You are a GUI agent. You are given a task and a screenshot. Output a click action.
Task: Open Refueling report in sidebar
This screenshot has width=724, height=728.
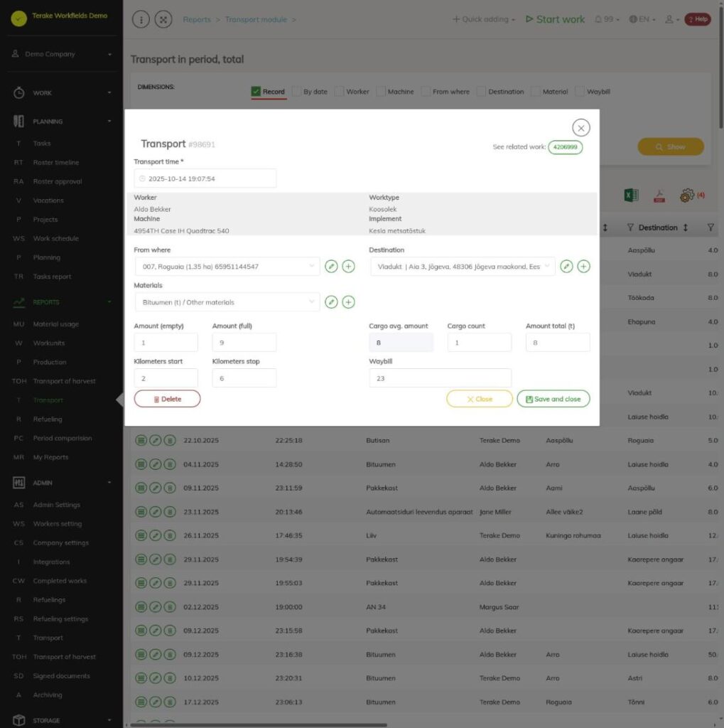[48, 419]
